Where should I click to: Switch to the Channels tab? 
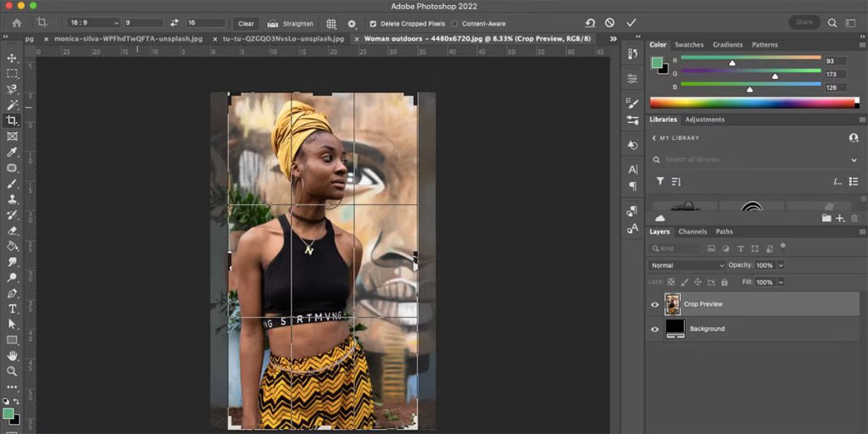pos(692,231)
